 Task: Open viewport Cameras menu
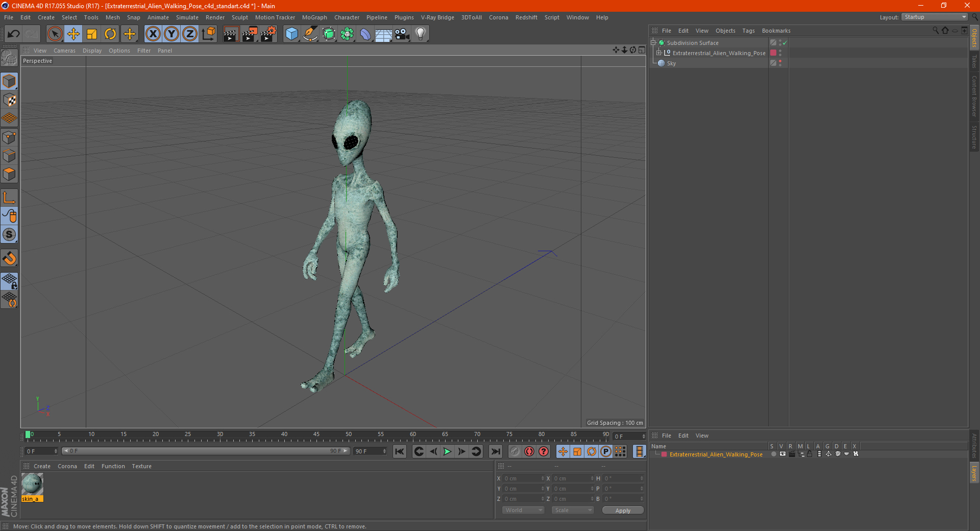tap(64, 51)
